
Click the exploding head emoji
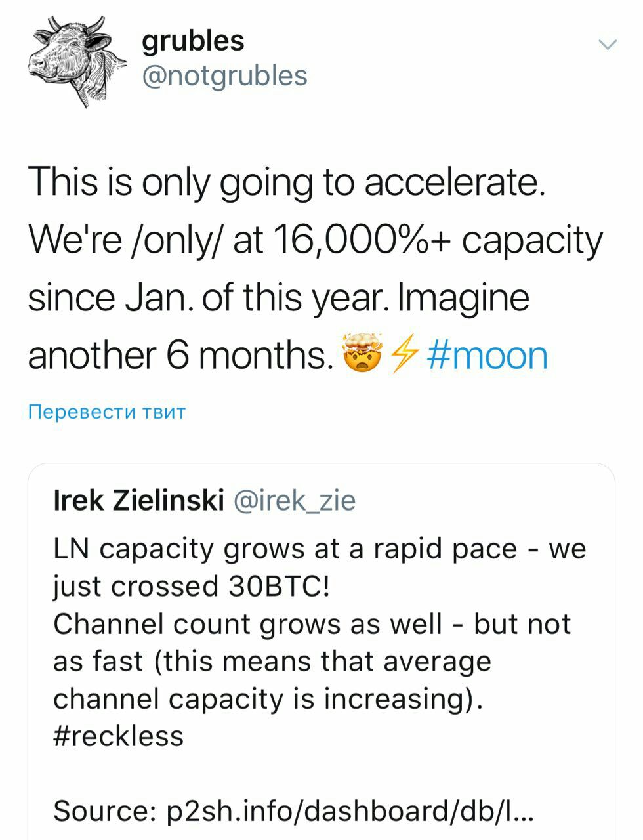coord(362,354)
